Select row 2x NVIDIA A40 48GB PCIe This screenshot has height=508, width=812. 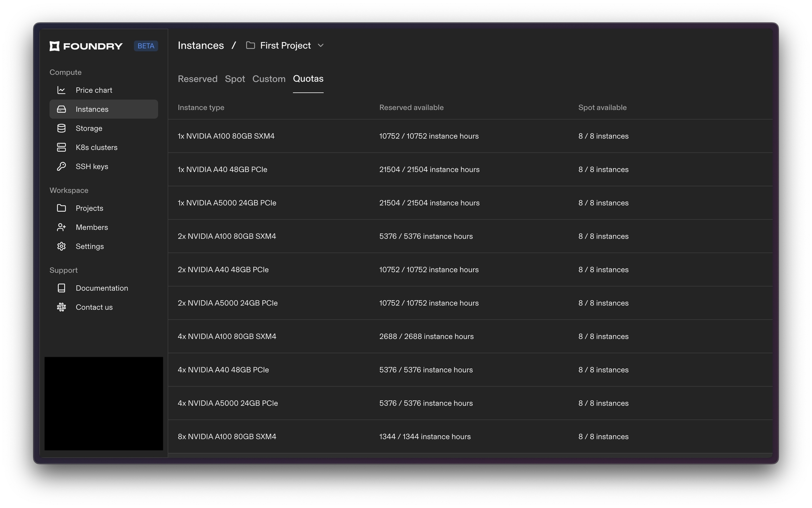click(x=470, y=270)
